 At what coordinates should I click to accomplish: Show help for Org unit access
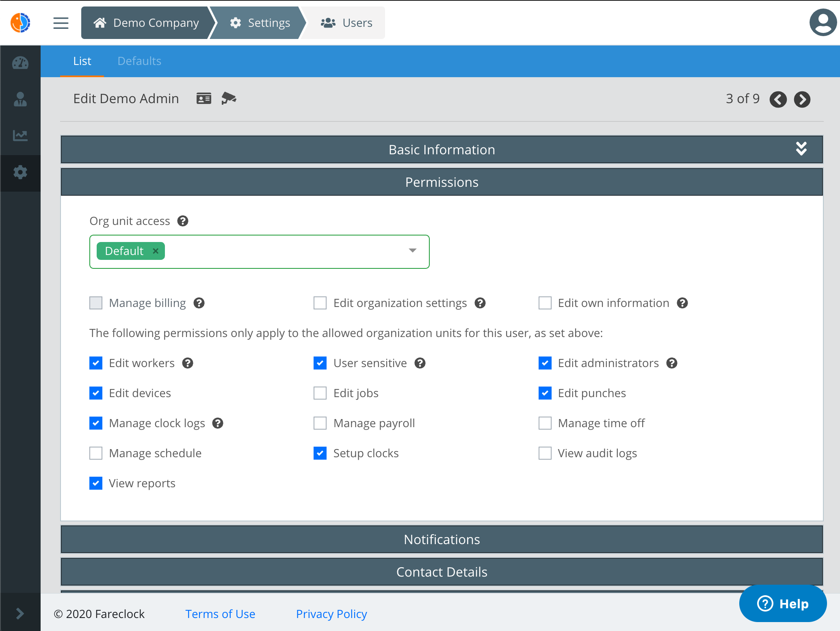coord(183,221)
